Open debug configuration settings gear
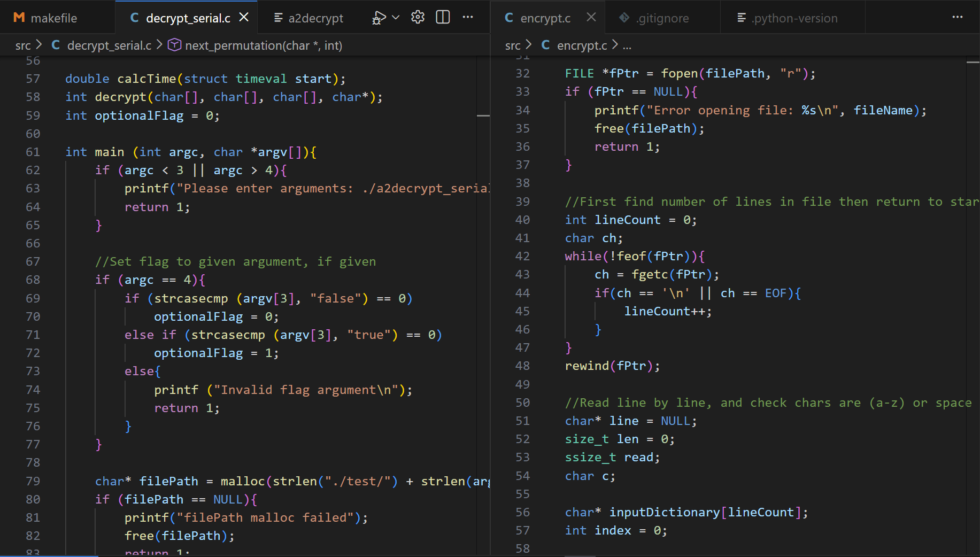This screenshot has width=980, height=557. 417,17
